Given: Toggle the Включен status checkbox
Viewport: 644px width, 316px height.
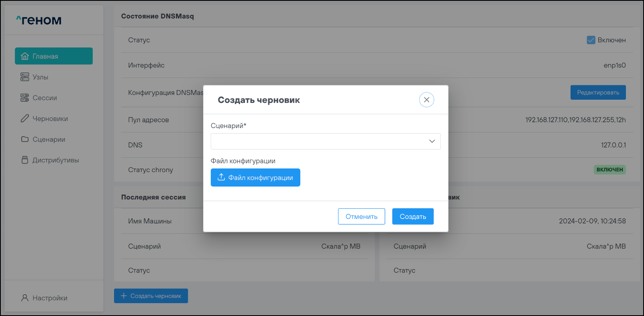Looking at the screenshot, I should [591, 40].
